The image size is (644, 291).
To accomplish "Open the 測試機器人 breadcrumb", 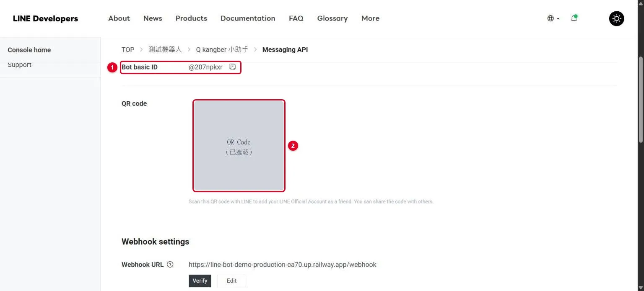I will 165,49.
